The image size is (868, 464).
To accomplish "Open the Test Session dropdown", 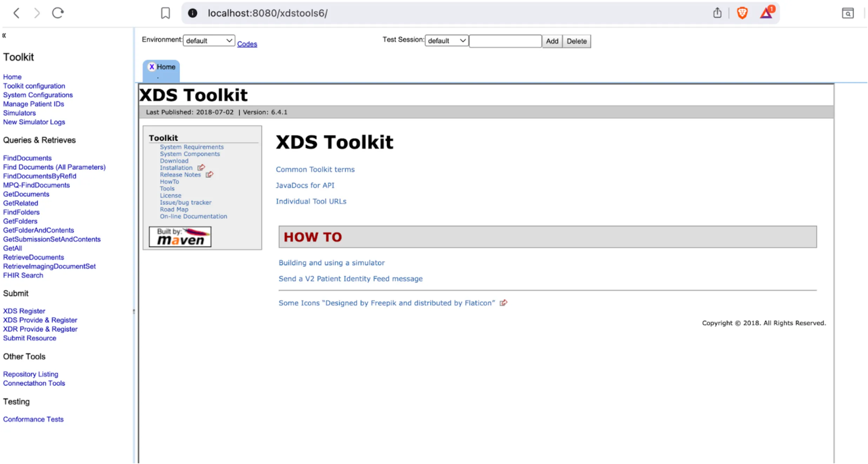I will 446,41.
